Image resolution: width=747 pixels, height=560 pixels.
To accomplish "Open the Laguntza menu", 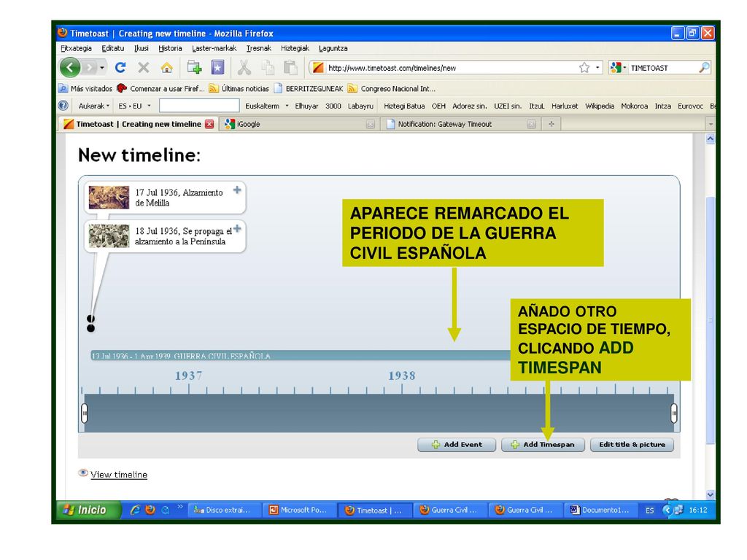I will pyautogui.click(x=333, y=48).
